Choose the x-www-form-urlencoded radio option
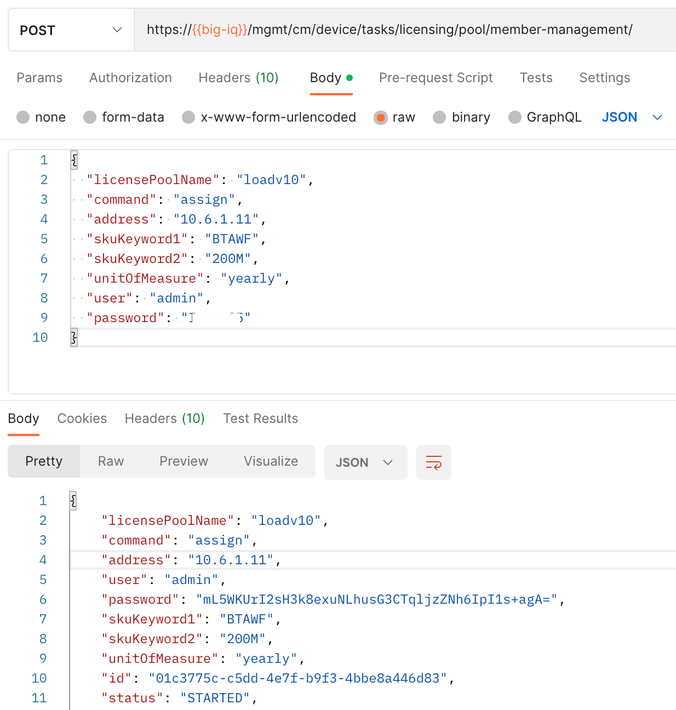This screenshot has width=676, height=710. pos(188,118)
